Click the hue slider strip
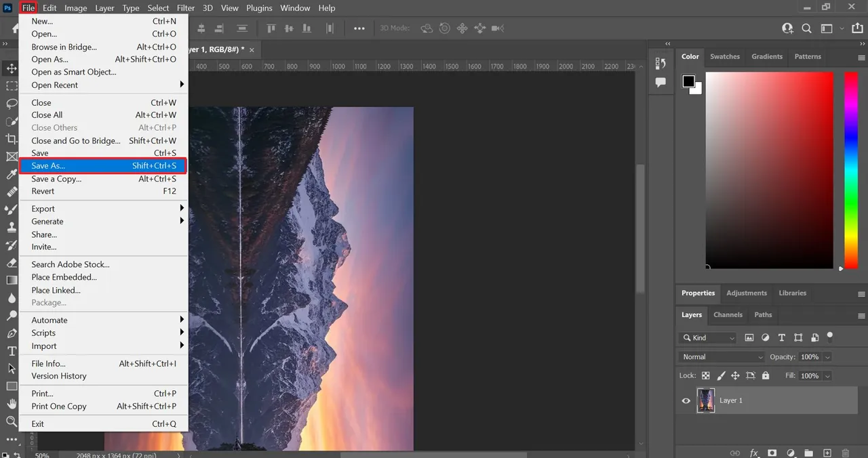The width and height of the screenshot is (868, 458). point(850,169)
